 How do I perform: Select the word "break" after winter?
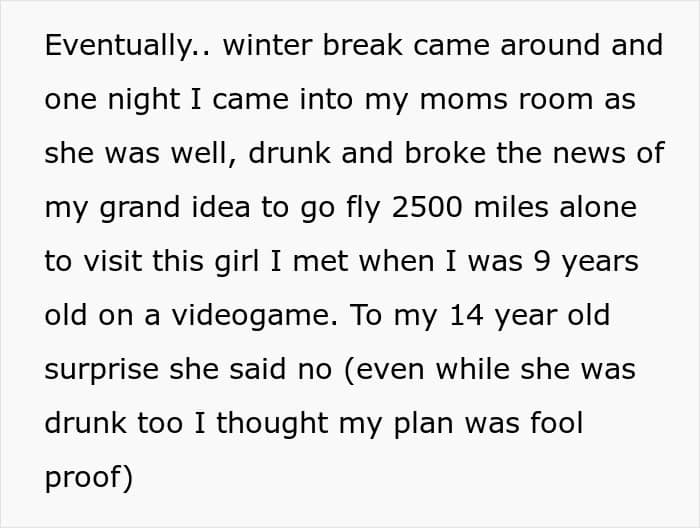tap(362, 45)
